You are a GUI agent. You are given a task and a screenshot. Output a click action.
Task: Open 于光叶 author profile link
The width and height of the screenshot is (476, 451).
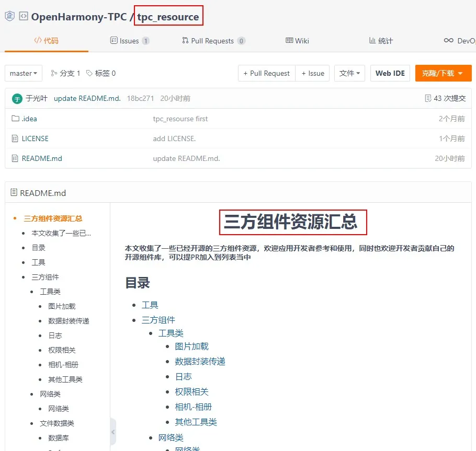tap(37, 98)
